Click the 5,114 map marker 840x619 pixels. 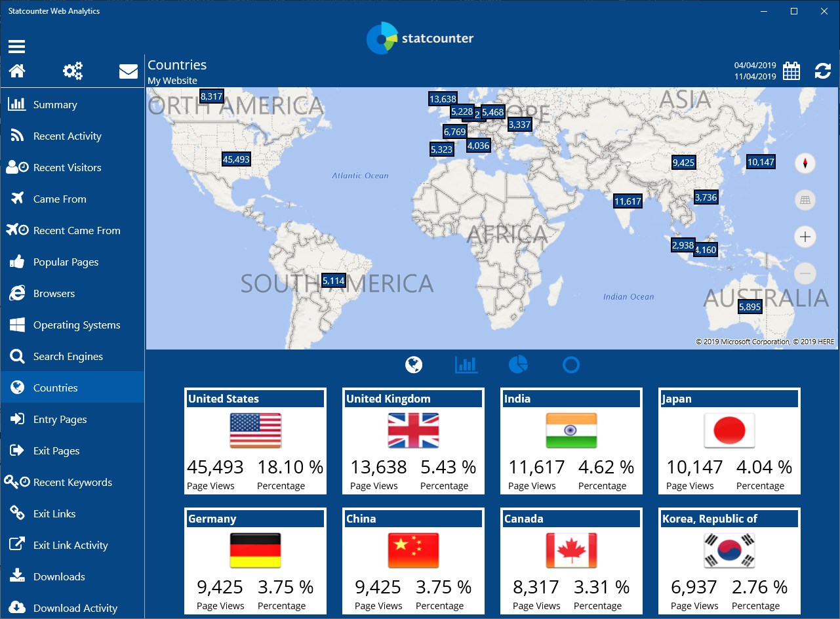pyautogui.click(x=333, y=281)
